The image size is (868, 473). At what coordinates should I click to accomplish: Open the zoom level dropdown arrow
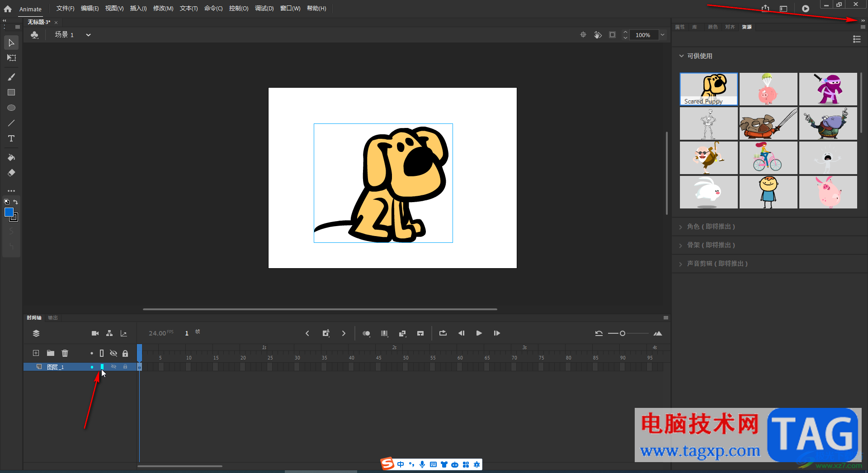click(662, 35)
